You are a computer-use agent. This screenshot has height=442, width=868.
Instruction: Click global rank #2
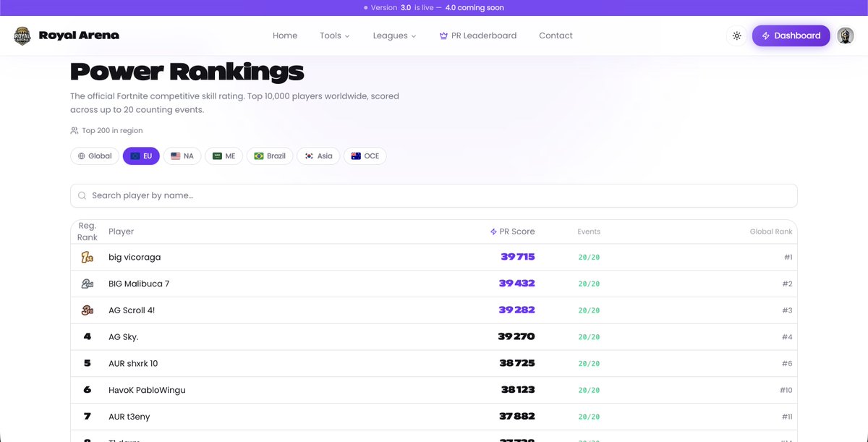(x=787, y=284)
